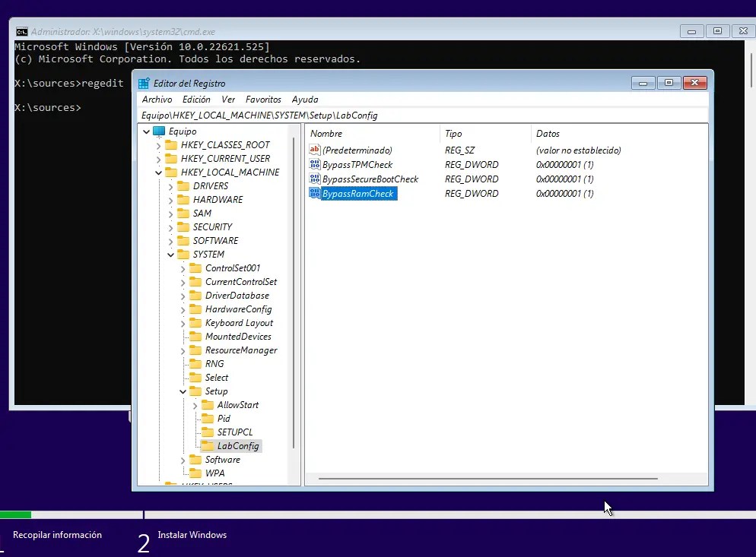This screenshot has width=756, height=557.
Task: Collapse the Setup tree node
Action: tap(182, 391)
